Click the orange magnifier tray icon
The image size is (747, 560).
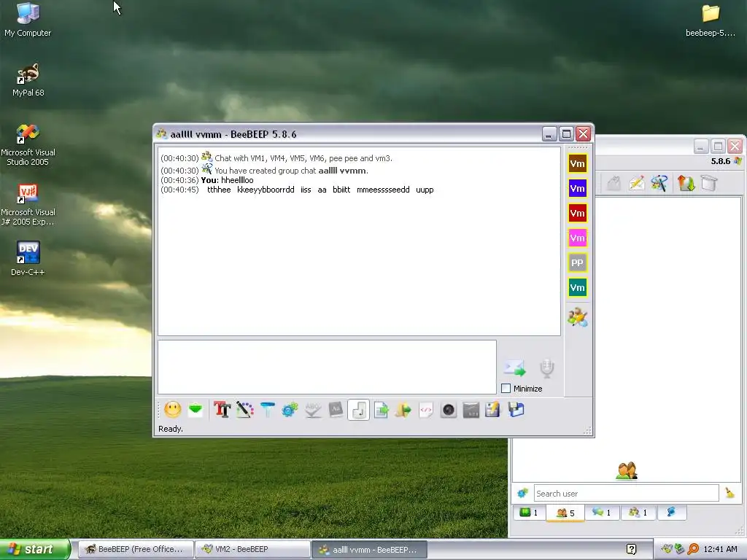click(x=693, y=550)
